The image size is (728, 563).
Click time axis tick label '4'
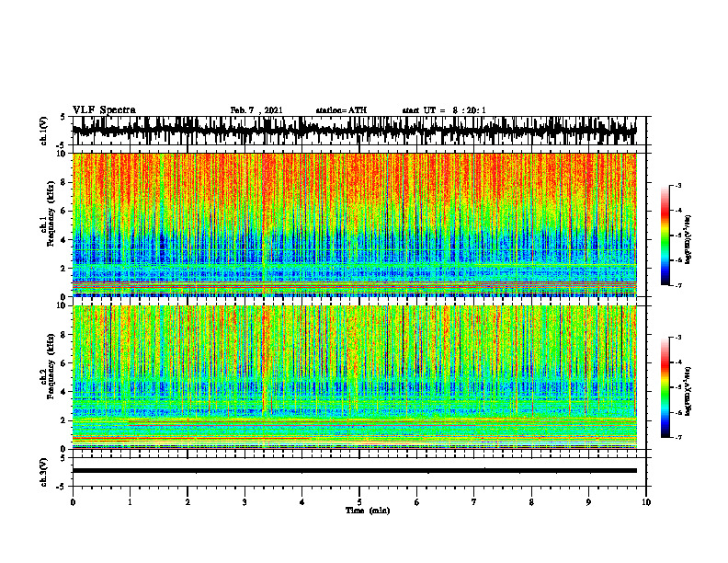pos(302,502)
